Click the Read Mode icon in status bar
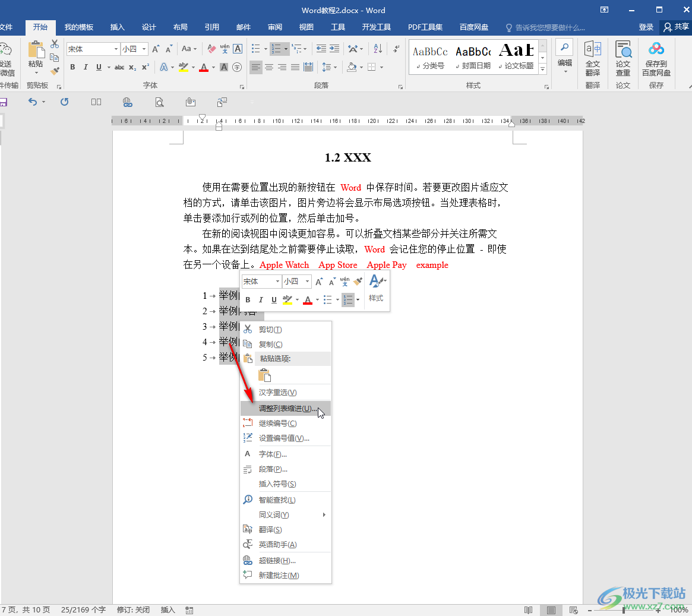This screenshot has width=692, height=616. tap(528, 610)
